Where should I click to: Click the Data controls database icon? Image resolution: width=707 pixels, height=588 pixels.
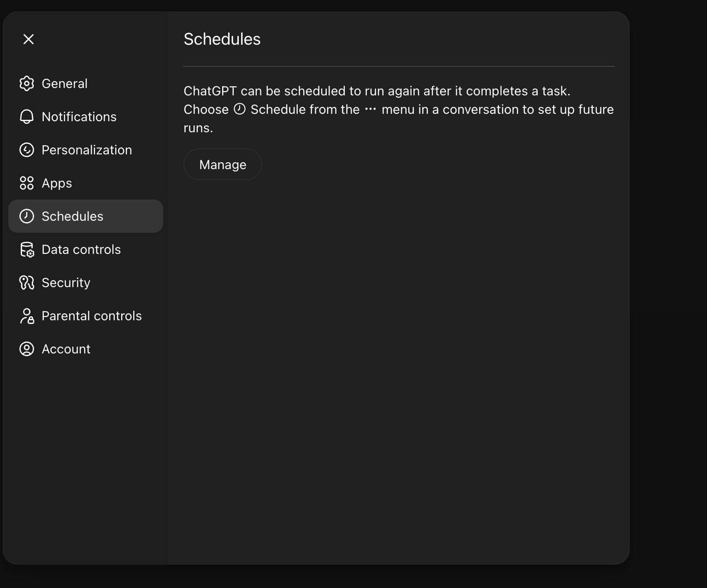pos(27,249)
